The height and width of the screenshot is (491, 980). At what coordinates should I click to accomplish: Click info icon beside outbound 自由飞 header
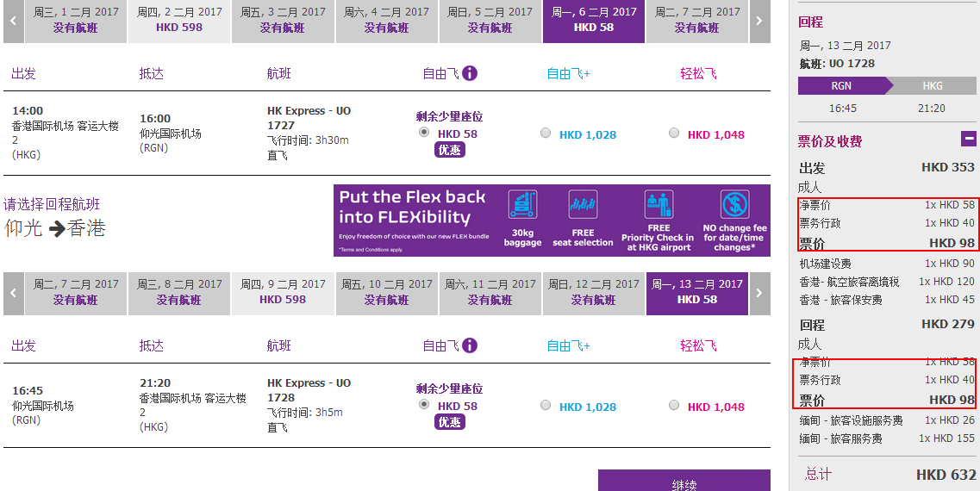[x=470, y=73]
